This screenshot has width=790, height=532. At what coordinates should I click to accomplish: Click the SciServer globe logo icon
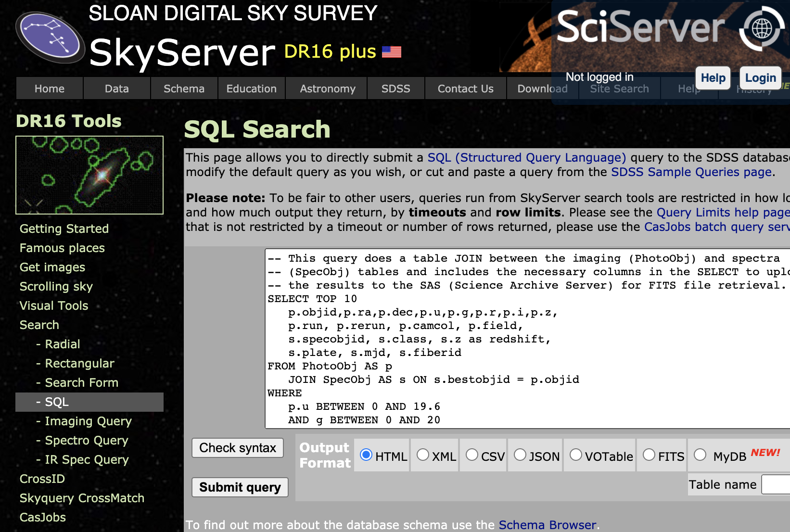pyautogui.click(x=762, y=28)
